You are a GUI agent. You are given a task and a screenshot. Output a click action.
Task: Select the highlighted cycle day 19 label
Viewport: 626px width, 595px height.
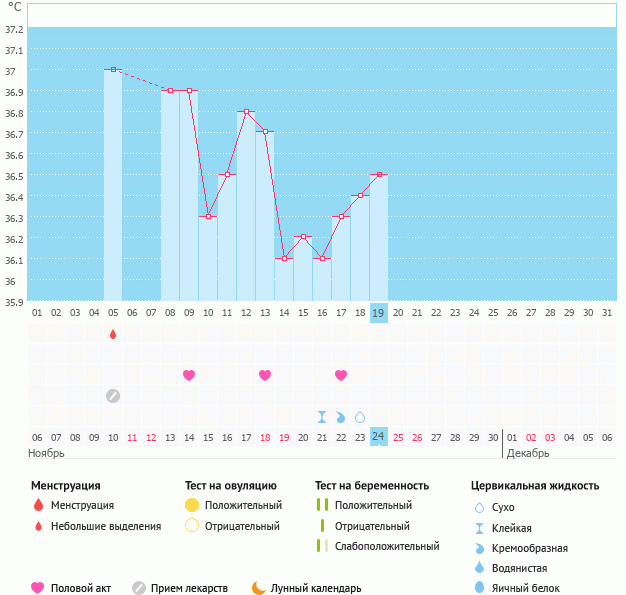[x=379, y=312]
